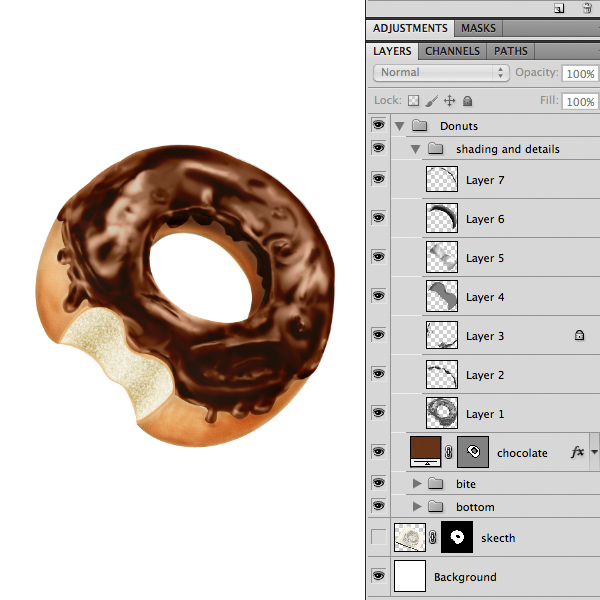The image size is (600, 600).
Task: Hide the bite group
Action: [378, 483]
